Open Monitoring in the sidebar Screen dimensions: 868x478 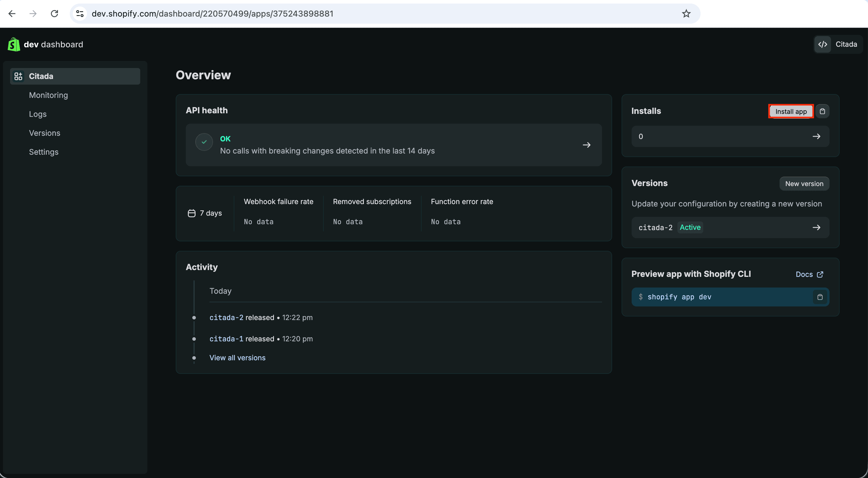click(49, 95)
